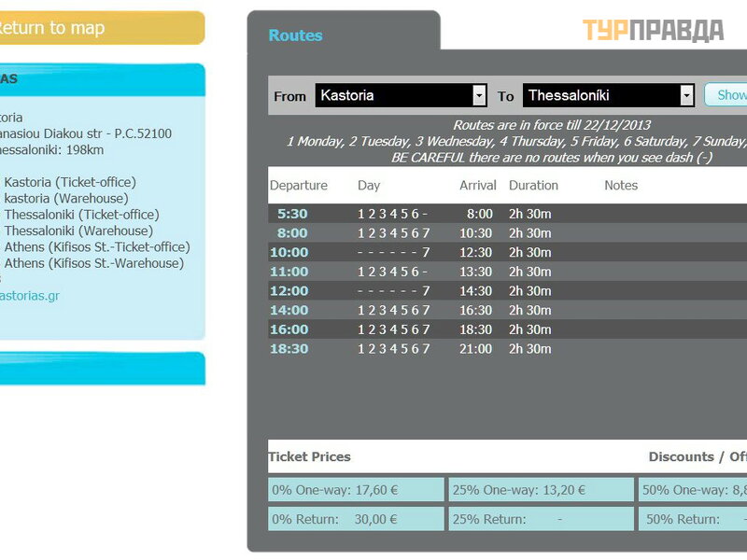Viewport: 747px width, 560px height.
Task: Click the 0% Return 30,00 € price box
Action: (356, 519)
